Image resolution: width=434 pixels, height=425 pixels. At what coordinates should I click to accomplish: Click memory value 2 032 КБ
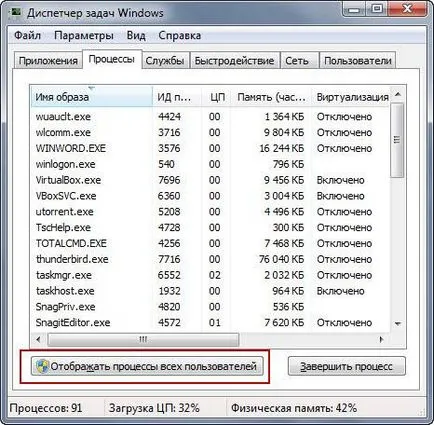(x=284, y=275)
